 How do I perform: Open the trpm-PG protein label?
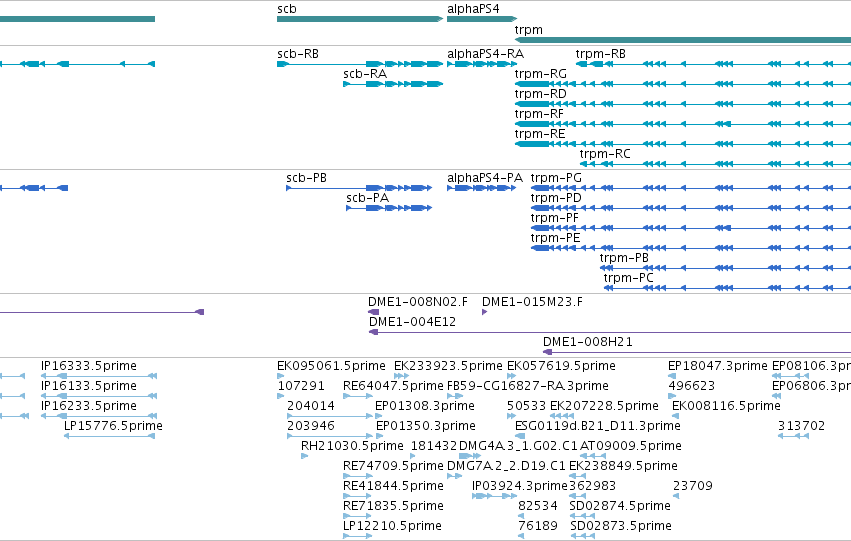[x=556, y=178]
